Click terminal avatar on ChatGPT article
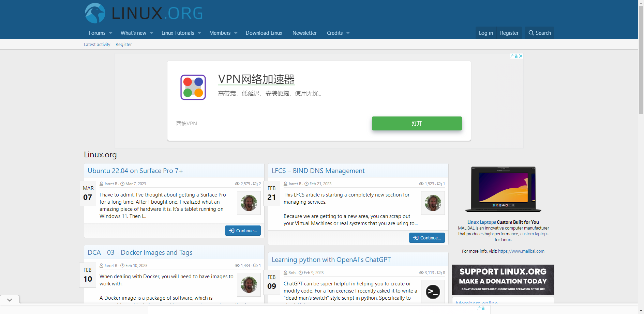644x314 pixels. 433,292
